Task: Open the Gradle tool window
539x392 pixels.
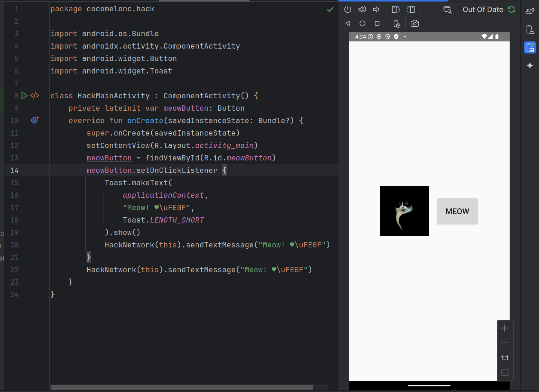Action: (530, 11)
